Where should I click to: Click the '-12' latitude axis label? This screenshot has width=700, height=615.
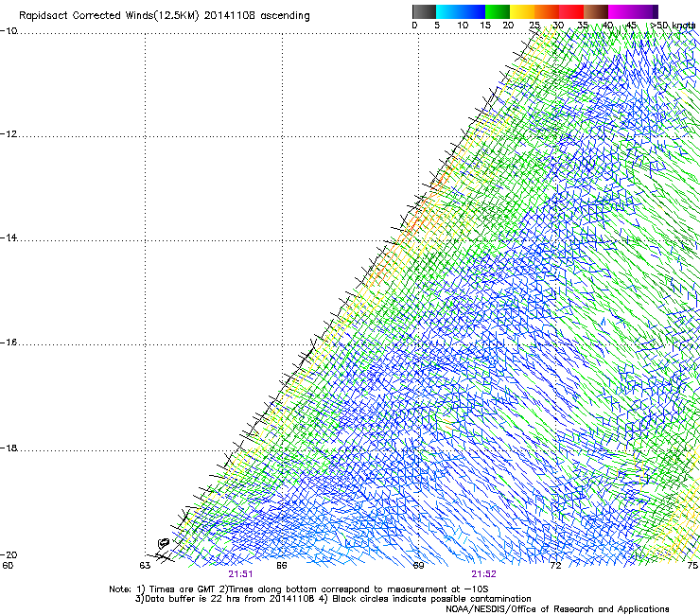point(9,134)
